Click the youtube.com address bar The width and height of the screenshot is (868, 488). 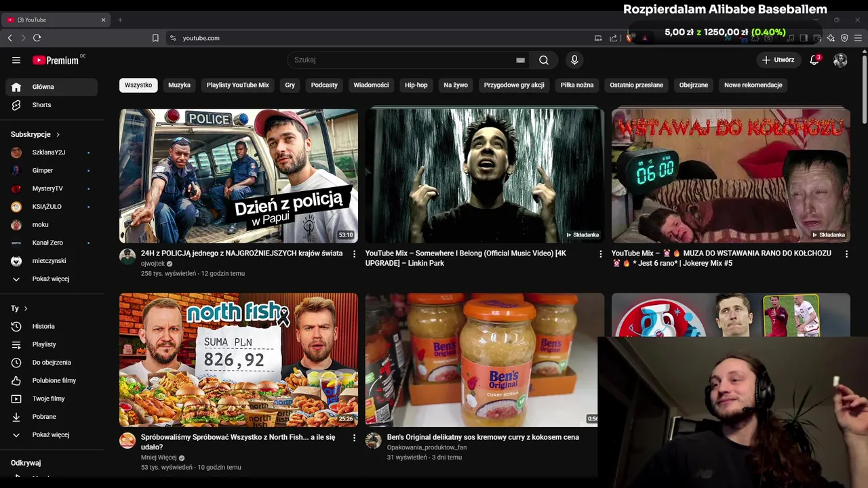(x=380, y=38)
